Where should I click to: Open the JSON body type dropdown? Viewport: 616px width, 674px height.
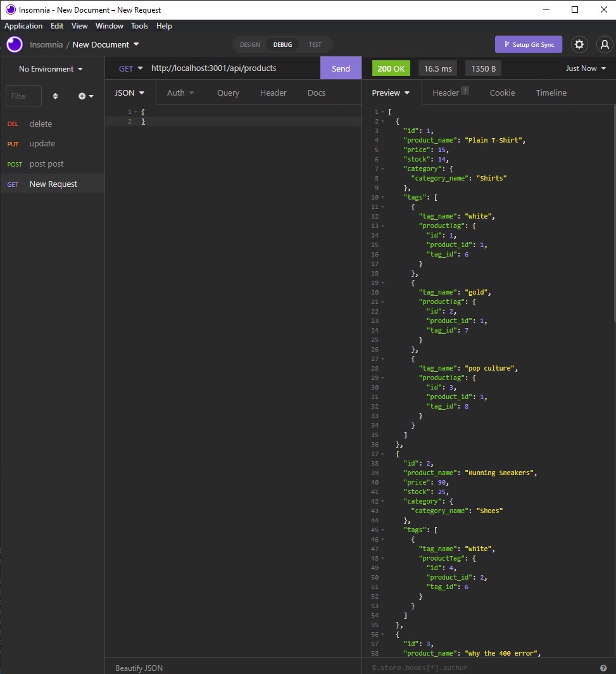[129, 92]
